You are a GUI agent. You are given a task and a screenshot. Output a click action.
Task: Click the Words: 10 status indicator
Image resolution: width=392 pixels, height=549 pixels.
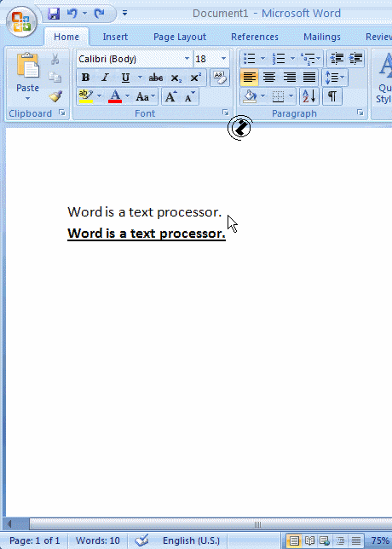(98, 541)
